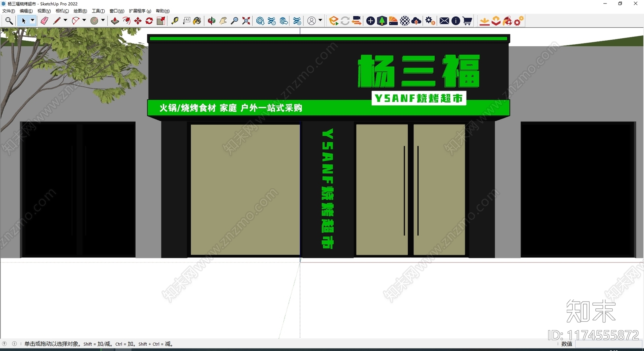Open the red gears plugin settings icon
Viewport: 644px width, 351px height.
519,21
